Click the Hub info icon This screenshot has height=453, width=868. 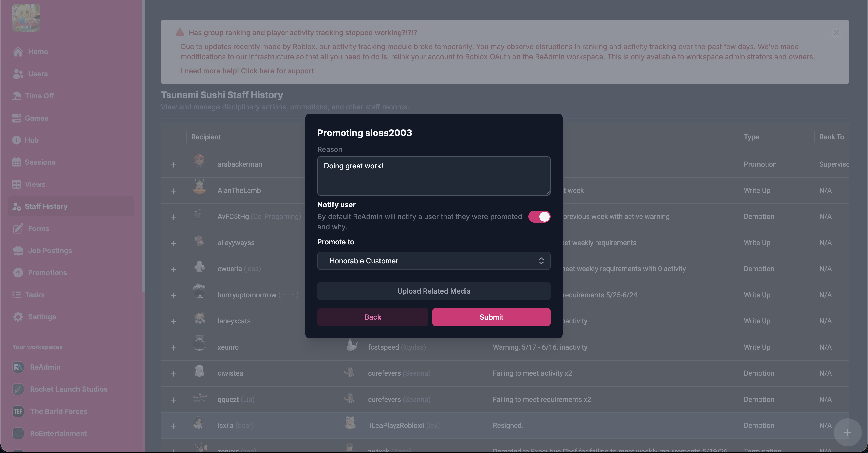pyautogui.click(x=17, y=140)
